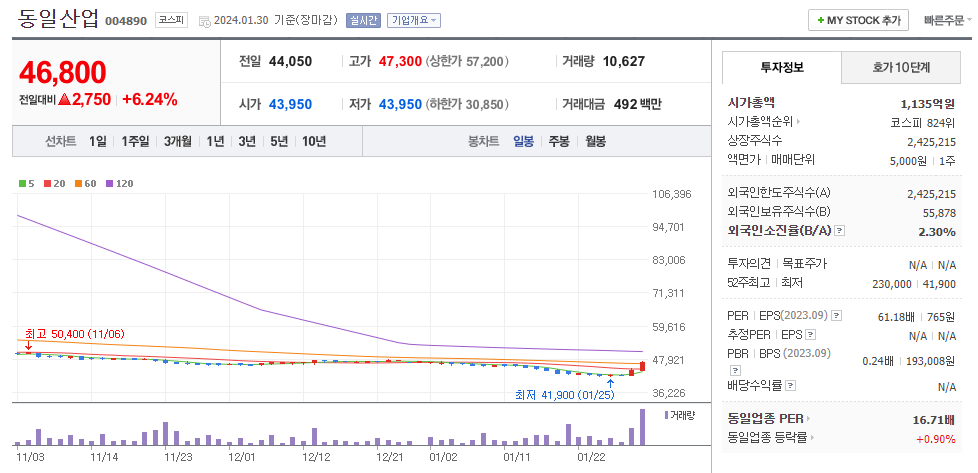The width and height of the screenshot is (978, 473).
Task: Select the 1년 line chart period
Action: click(215, 141)
